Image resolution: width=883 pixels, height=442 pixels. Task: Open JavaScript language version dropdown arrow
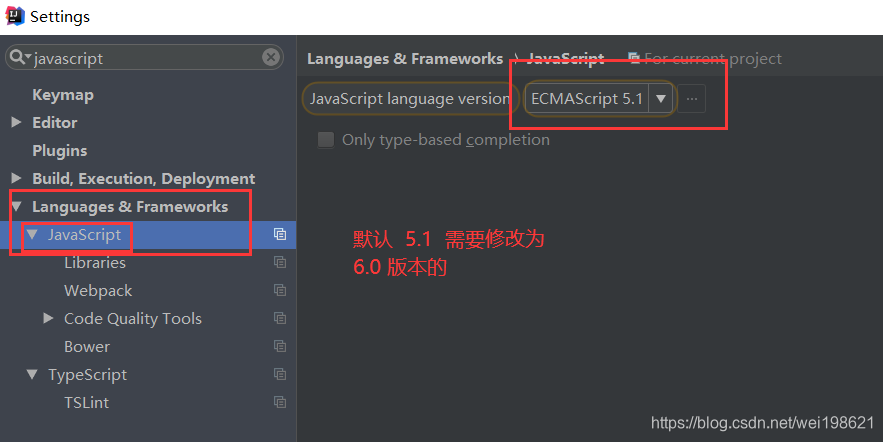(x=661, y=99)
